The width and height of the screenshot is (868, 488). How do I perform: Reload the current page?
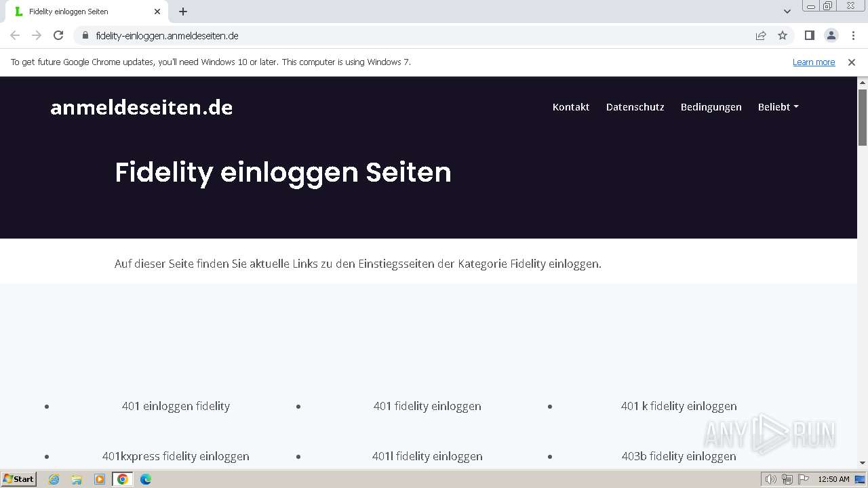coord(58,35)
